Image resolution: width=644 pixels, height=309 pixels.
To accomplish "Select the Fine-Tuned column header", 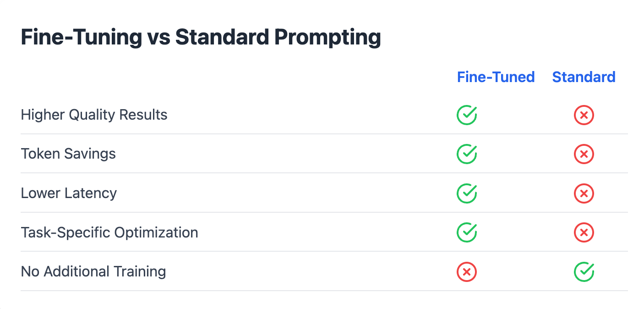I will (x=496, y=77).
